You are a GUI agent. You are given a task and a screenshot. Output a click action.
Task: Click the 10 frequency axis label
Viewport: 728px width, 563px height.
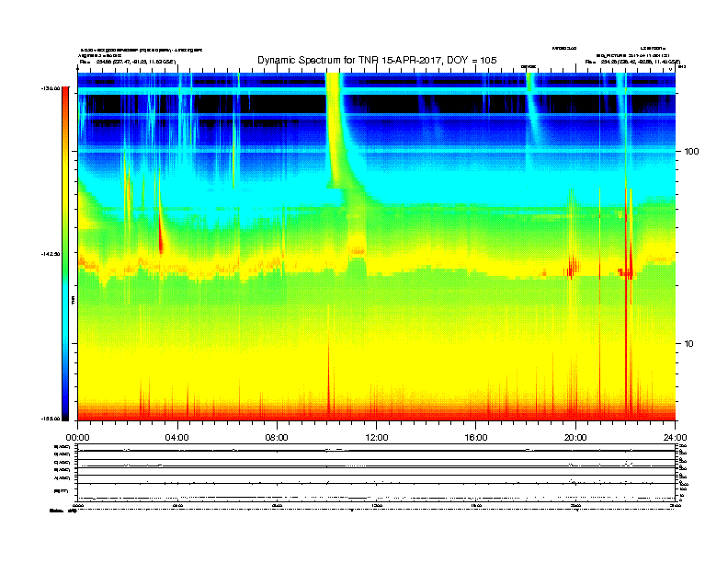pos(689,344)
